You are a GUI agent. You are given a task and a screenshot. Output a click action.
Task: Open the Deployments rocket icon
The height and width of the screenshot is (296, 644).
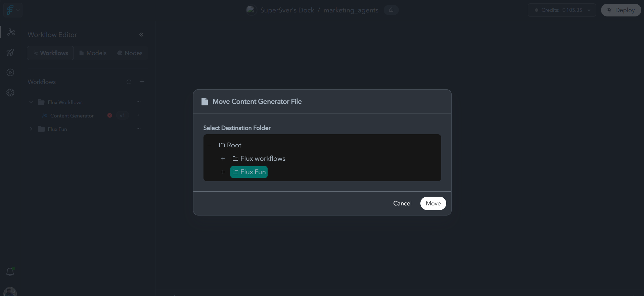coord(10,52)
